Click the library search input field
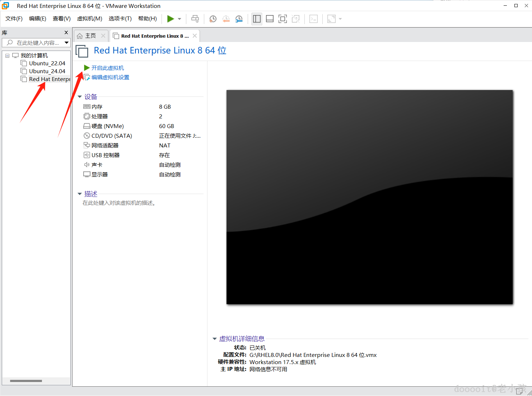 tap(36, 43)
